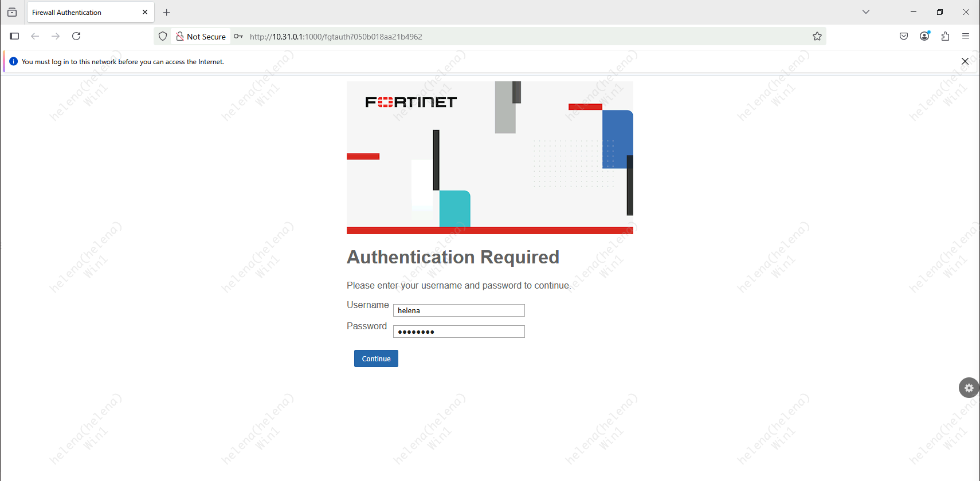Image resolution: width=980 pixels, height=481 pixels.
Task: Click the floating gear settings icon
Action: pyautogui.click(x=969, y=388)
